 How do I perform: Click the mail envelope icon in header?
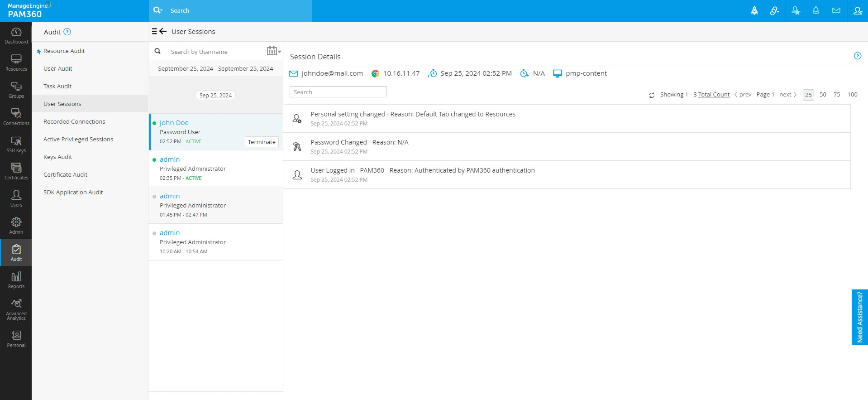pos(836,10)
